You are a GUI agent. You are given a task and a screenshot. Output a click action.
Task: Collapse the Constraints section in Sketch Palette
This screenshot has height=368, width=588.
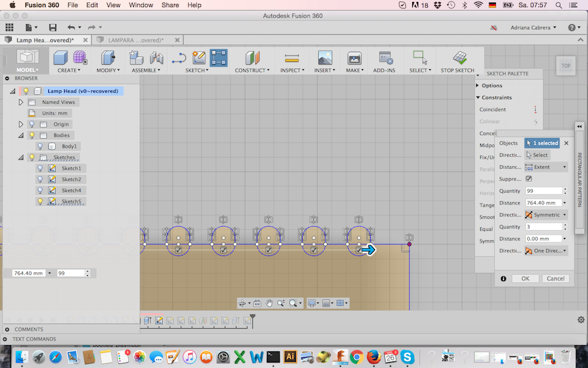[x=478, y=97]
